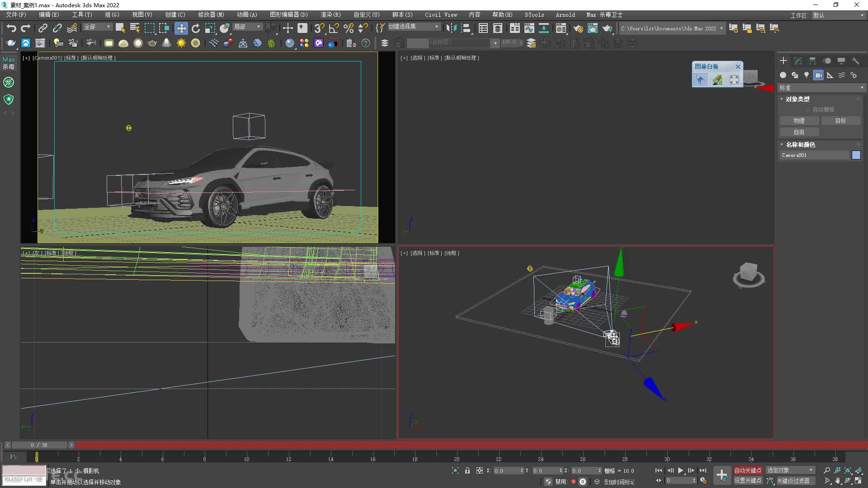The height and width of the screenshot is (488, 868).
Task: Activate the Select and Move tool
Action: (181, 28)
